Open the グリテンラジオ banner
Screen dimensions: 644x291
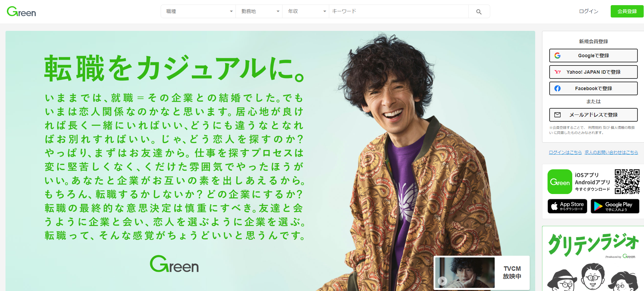point(593,259)
